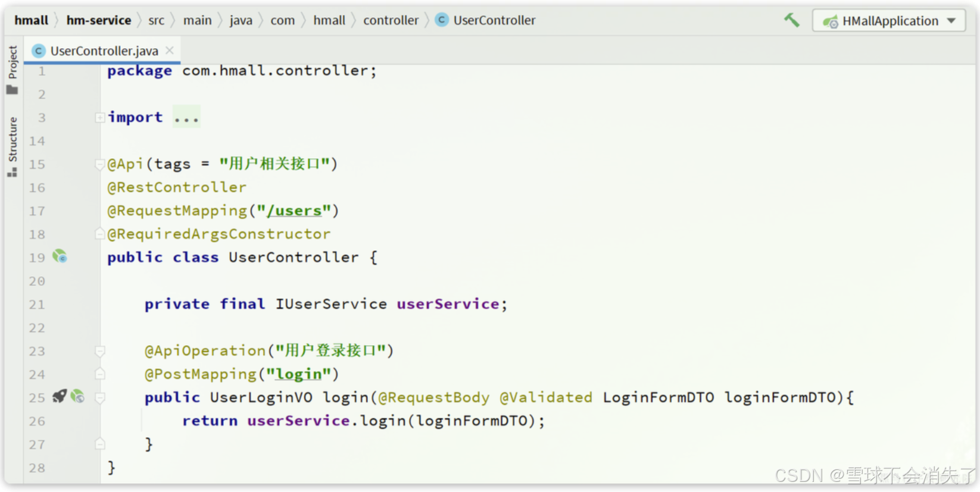The image size is (980, 492).
Task: Click the main breadcrumb
Action: [x=197, y=20]
